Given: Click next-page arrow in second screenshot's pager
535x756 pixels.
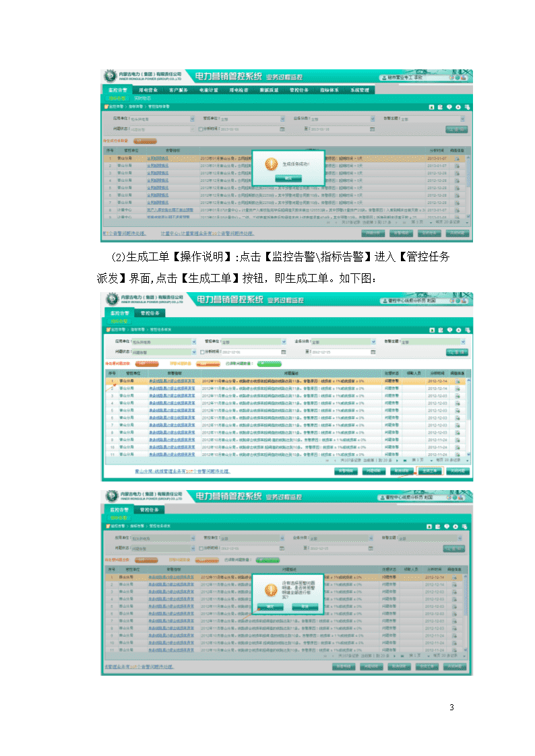Looking at the screenshot, I should pos(397,460).
